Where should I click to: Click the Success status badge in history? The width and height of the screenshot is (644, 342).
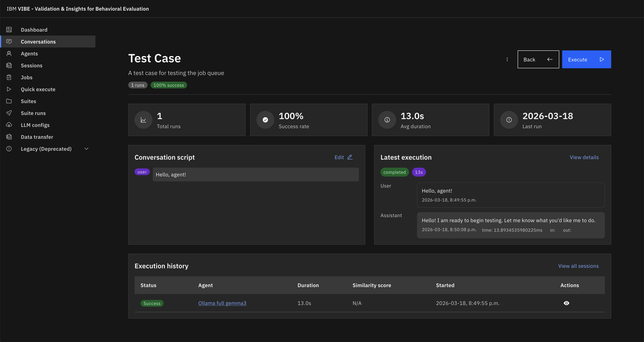click(152, 303)
